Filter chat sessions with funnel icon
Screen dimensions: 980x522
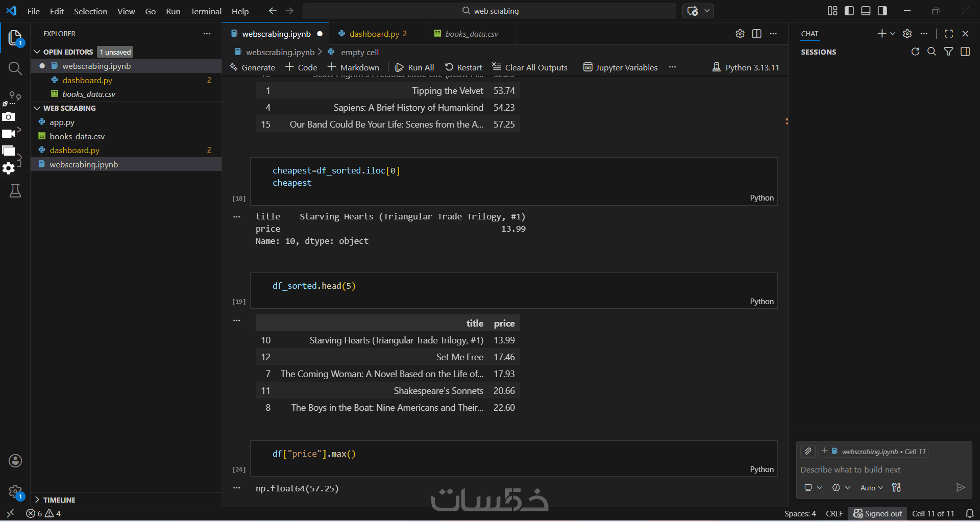948,52
